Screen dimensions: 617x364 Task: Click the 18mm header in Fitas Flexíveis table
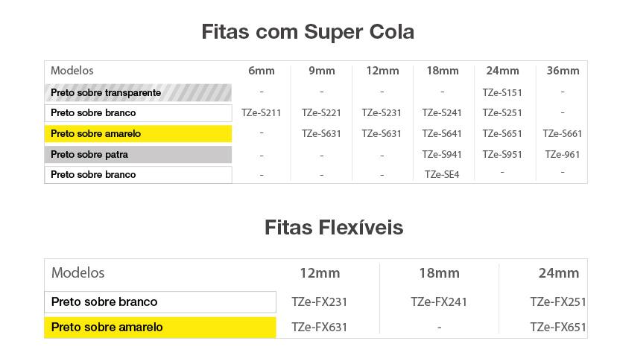439,273
